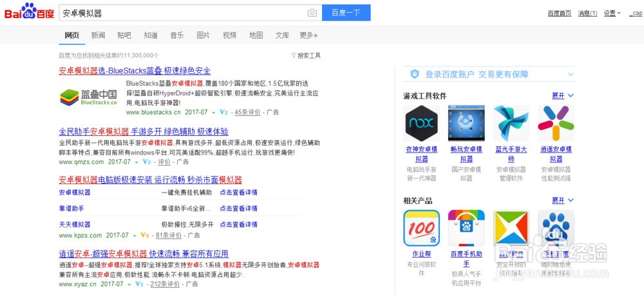Image resolution: width=644 pixels, height=295 pixels.
Task: Open the 全民助手安卓模拟器 result title
Action: (x=144, y=131)
